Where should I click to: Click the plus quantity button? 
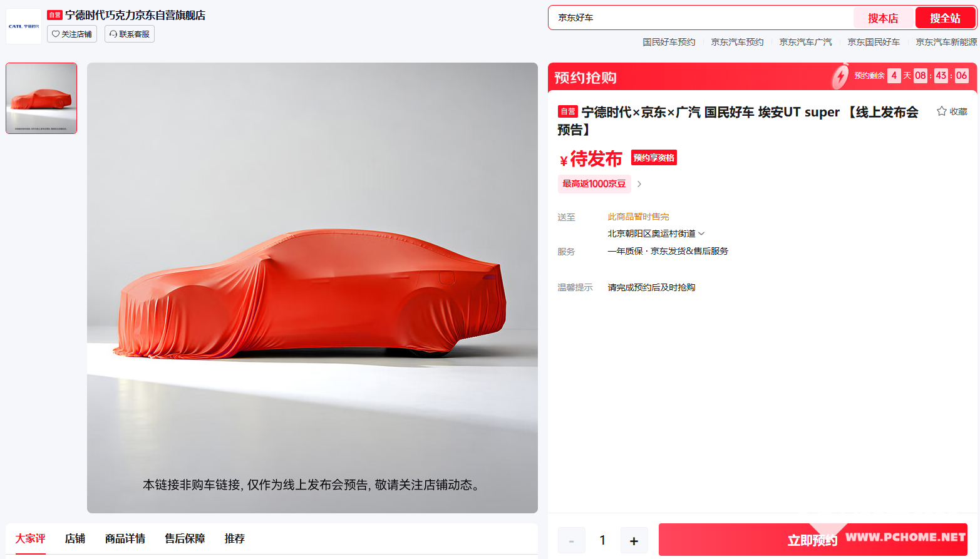[634, 540]
